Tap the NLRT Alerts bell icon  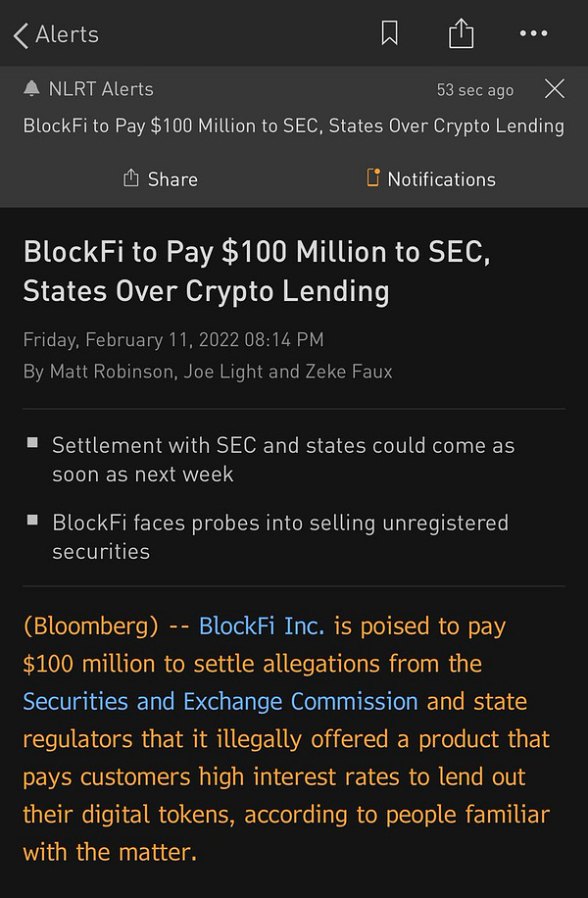click(x=32, y=89)
